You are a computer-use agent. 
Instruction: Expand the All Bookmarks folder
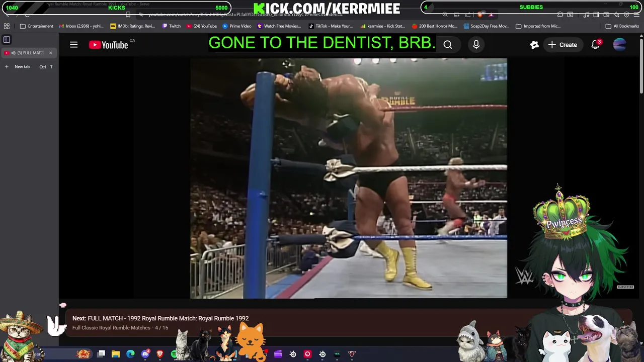[x=622, y=26]
